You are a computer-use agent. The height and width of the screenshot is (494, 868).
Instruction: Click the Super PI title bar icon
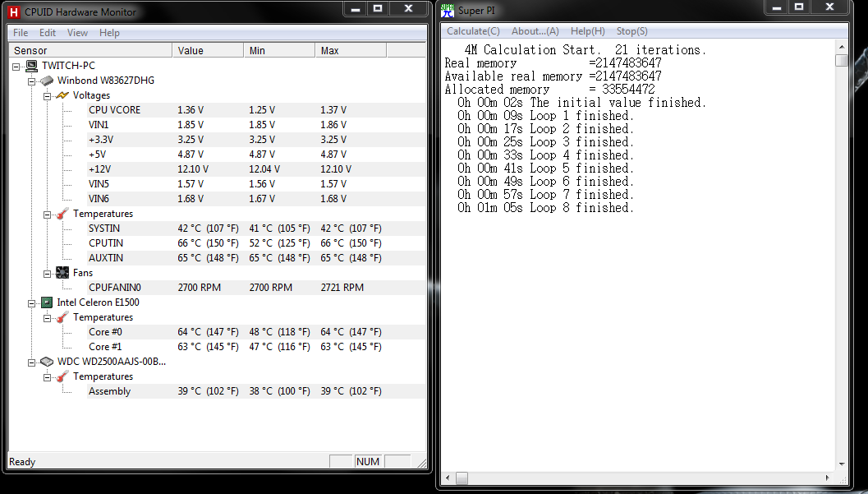click(448, 10)
